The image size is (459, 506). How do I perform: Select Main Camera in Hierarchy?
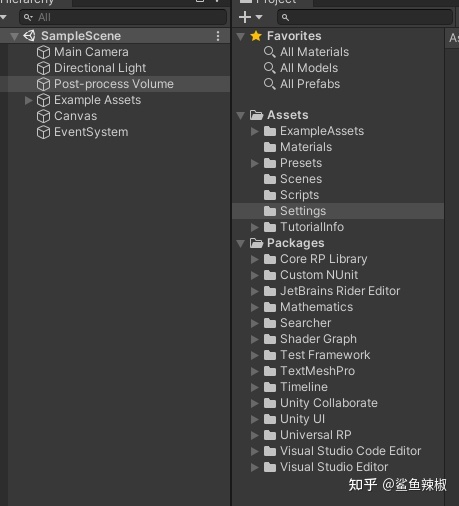pos(91,52)
